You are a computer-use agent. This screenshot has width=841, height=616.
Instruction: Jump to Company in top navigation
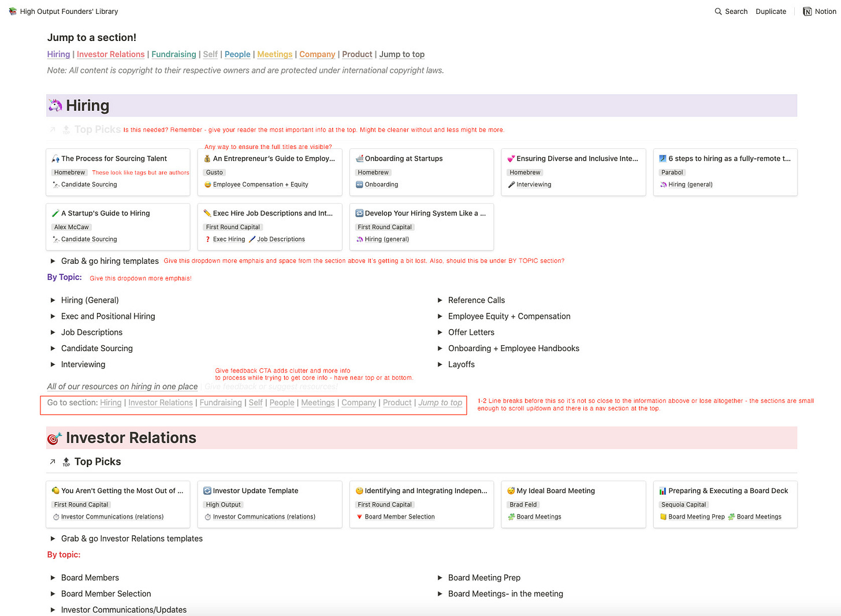click(x=317, y=54)
